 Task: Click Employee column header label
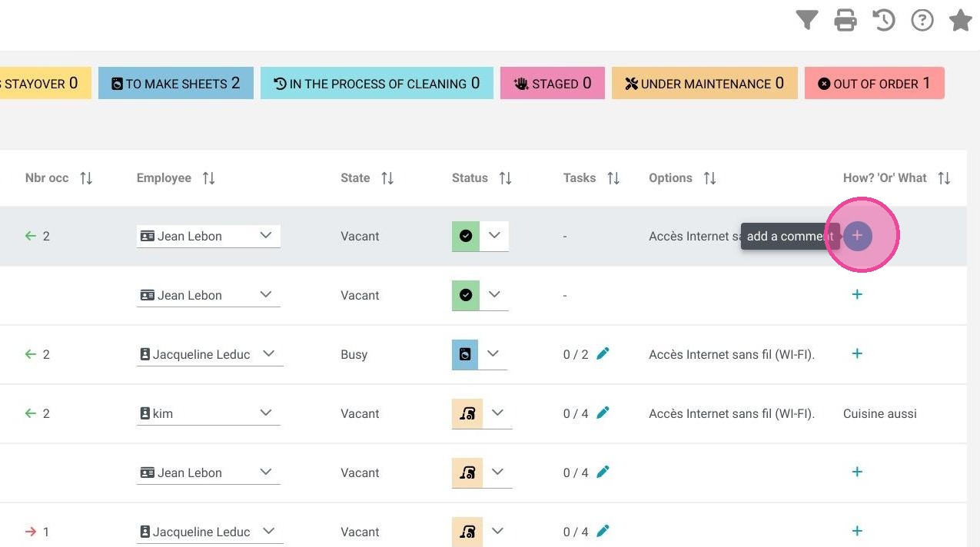[x=164, y=178]
